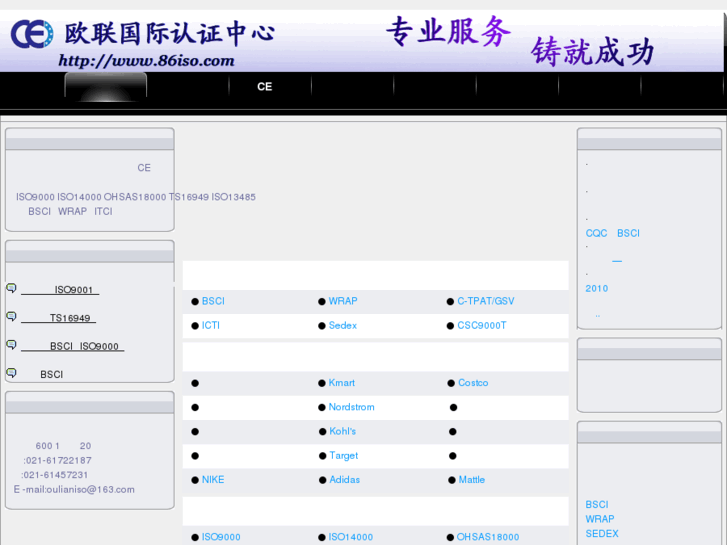Image resolution: width=727 pixels, height=545 pixels.
Task: Open the Kohl's audit link
Action: [343, 431]
